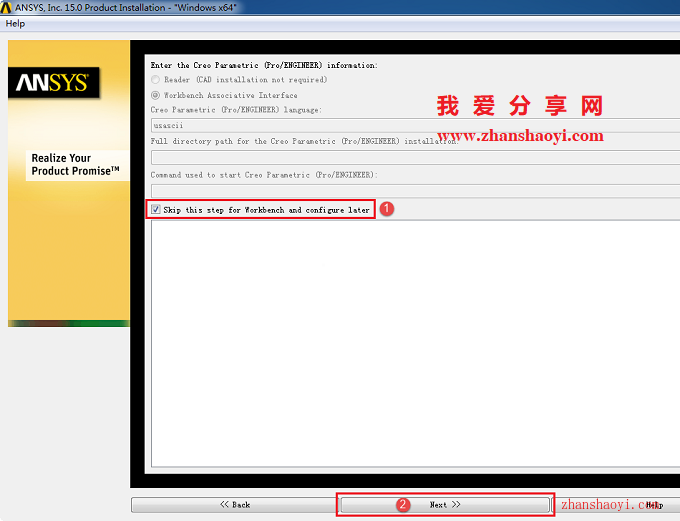Image resolution: width=680 pixels, height=521 pixels.
Task: Proceed with the Next >> button
Action: click(445, 505)
